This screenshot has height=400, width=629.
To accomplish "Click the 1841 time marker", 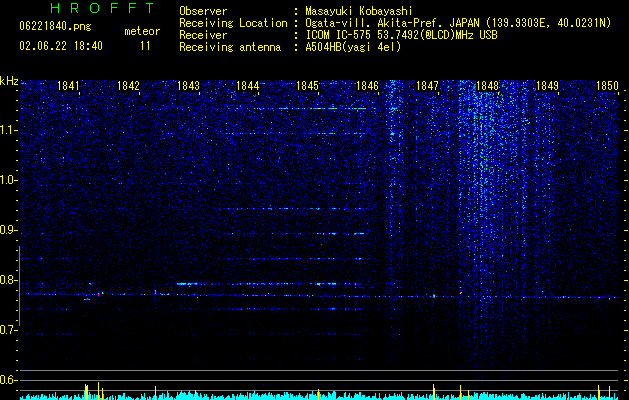I will pyautogui.click(x=68, y=86).
